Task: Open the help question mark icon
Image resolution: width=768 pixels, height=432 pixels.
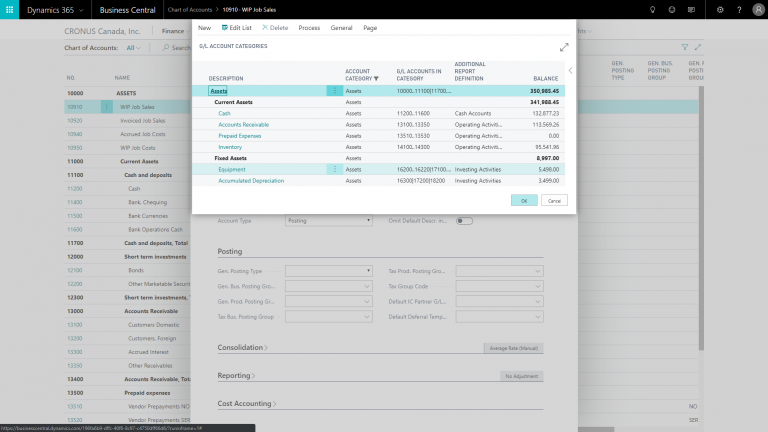Action: pyautogui.click(x=739, y=10)
